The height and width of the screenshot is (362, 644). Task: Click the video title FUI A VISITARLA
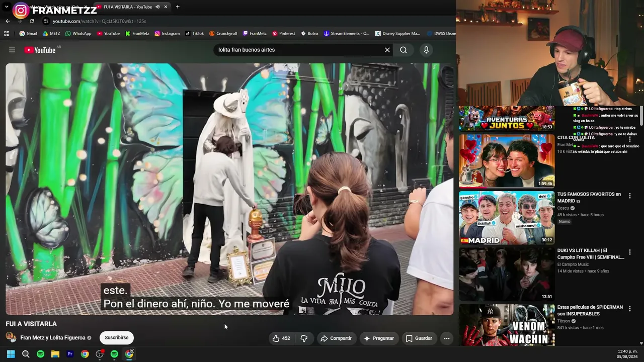point(31,324)
